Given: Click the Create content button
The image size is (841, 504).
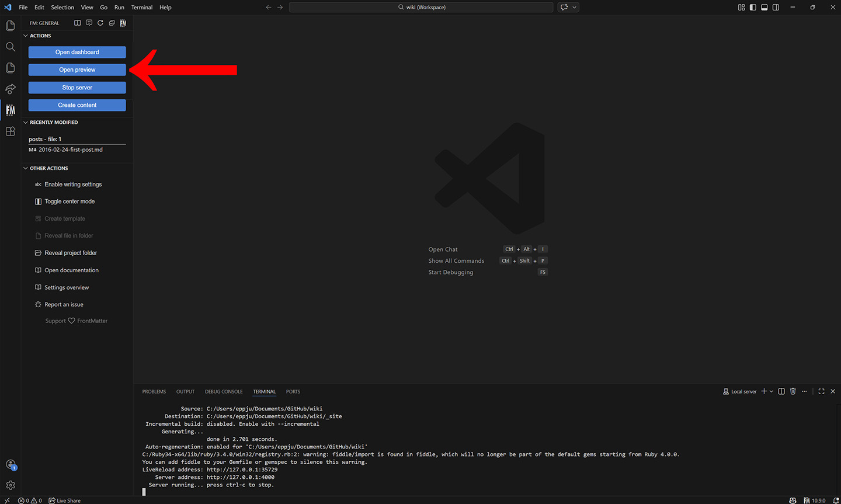Looking at the screenshot, I should [77, 105].
